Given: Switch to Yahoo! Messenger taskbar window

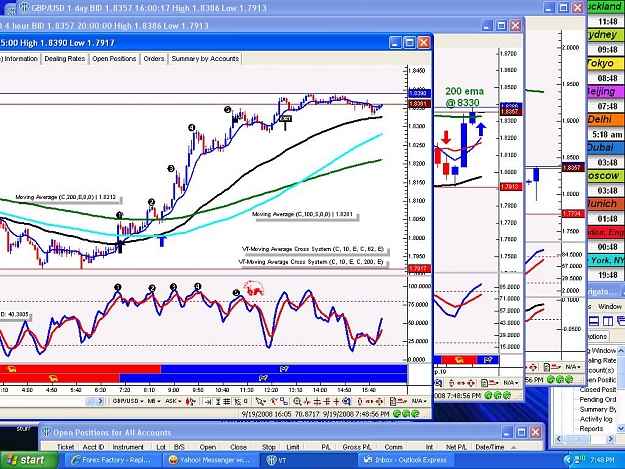Looking at the screenshot, I should 210,460.
